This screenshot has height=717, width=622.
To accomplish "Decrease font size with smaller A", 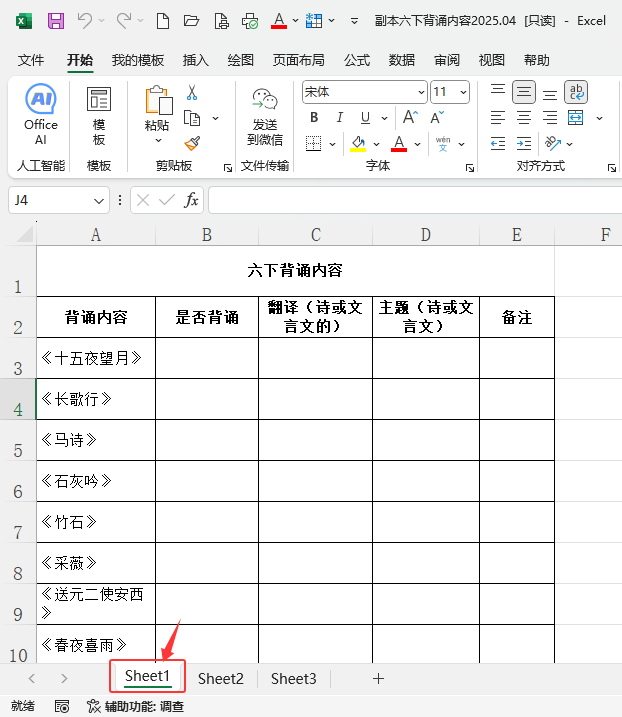I will point(437,118).
